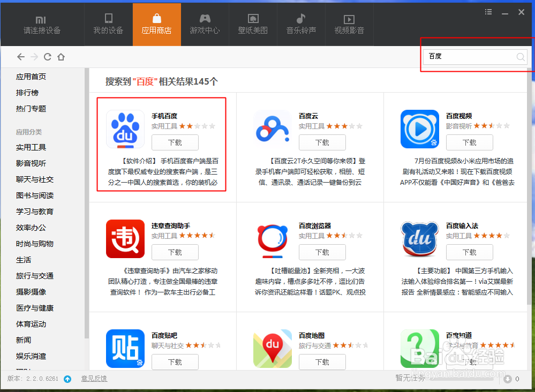Viewport: 535px width, 392px height.
Task: Click 百度输入法 app title
Action: (462, 226)
